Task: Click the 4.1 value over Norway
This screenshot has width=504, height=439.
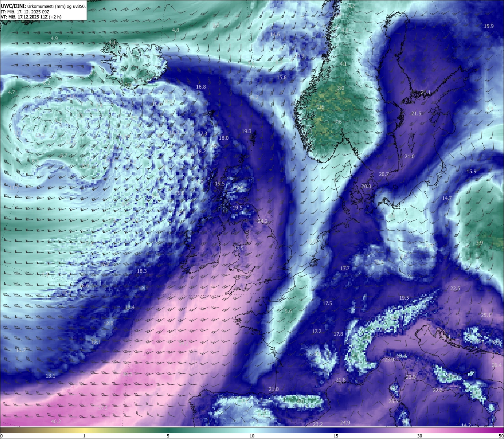Action: tap(343, 64)
